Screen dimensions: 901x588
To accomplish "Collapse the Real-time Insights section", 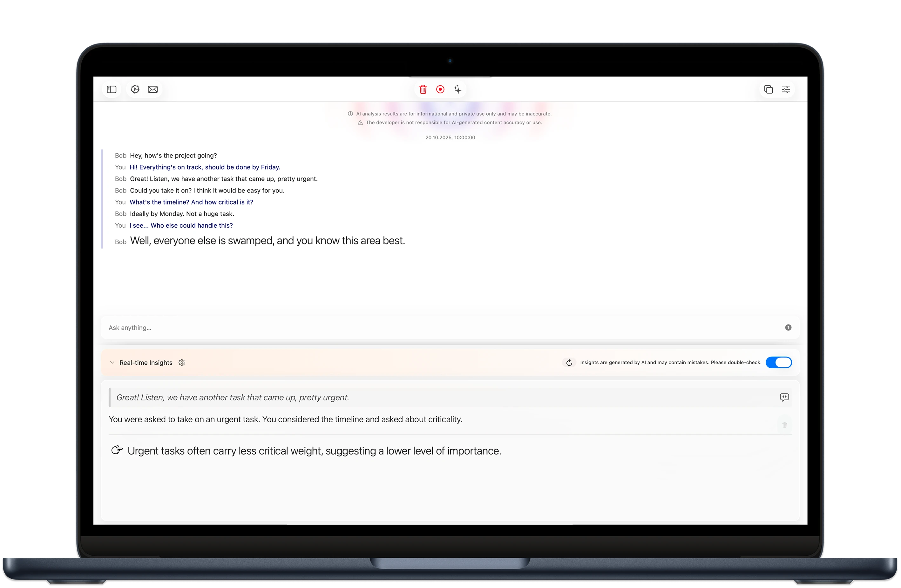I will 112,363.
